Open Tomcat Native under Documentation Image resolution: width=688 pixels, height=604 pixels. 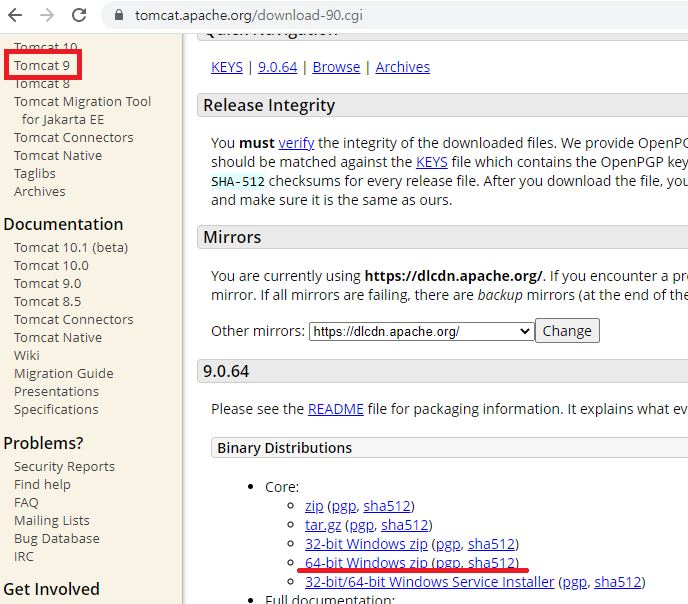(x=57, y=338)
